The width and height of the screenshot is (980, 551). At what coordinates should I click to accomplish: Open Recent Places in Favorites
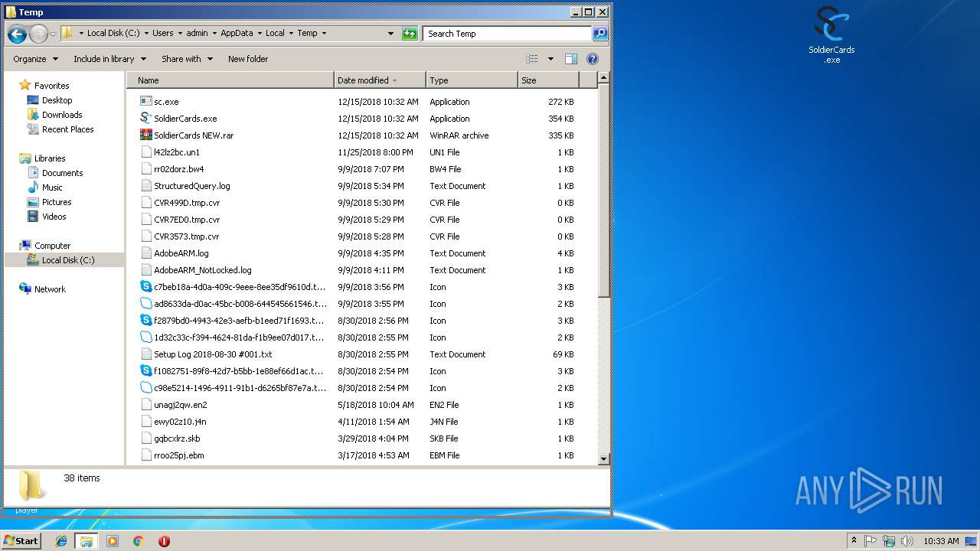point(67,129)
